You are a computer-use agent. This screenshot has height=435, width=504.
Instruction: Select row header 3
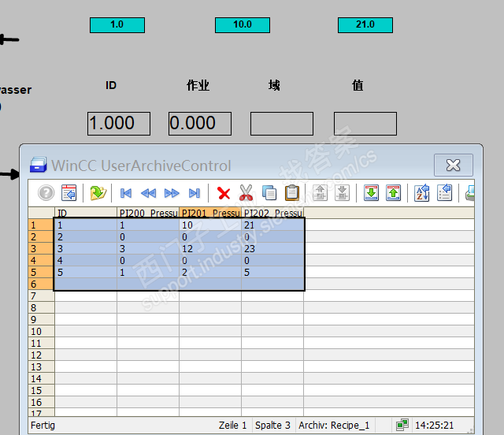41,249
